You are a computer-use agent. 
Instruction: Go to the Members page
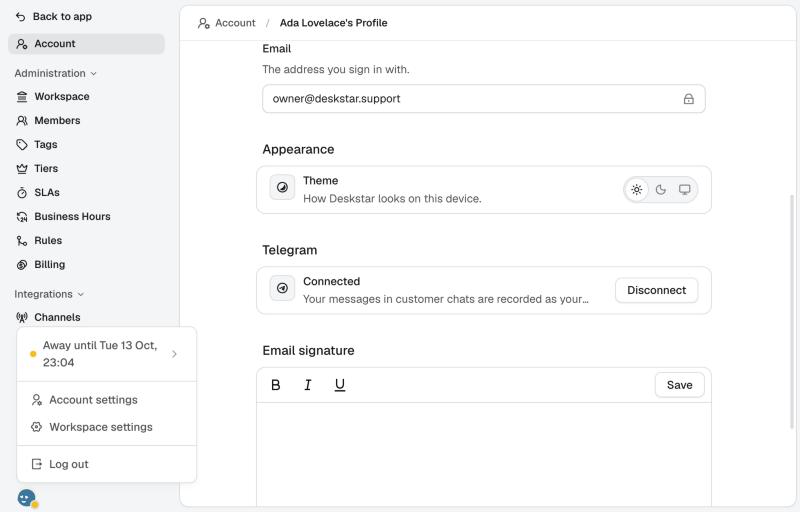pos(86,120)
